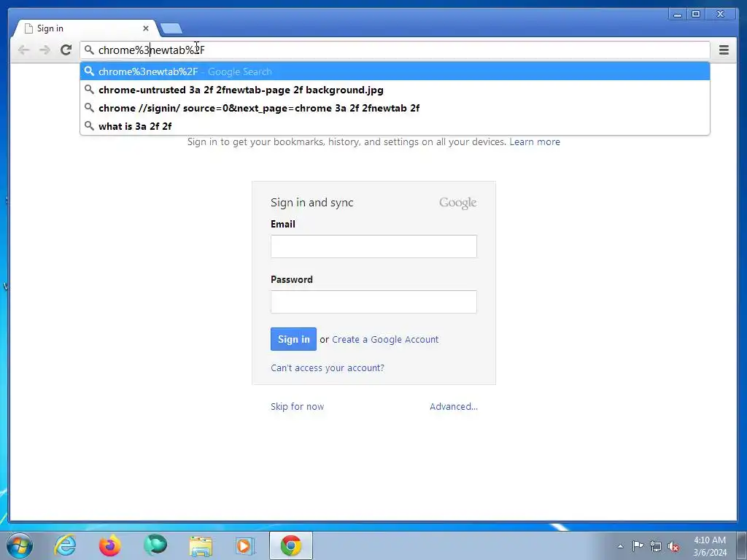Open the Create a Google Account link
The height and width of the screenshot is (560, 747).
pos(385,339)
